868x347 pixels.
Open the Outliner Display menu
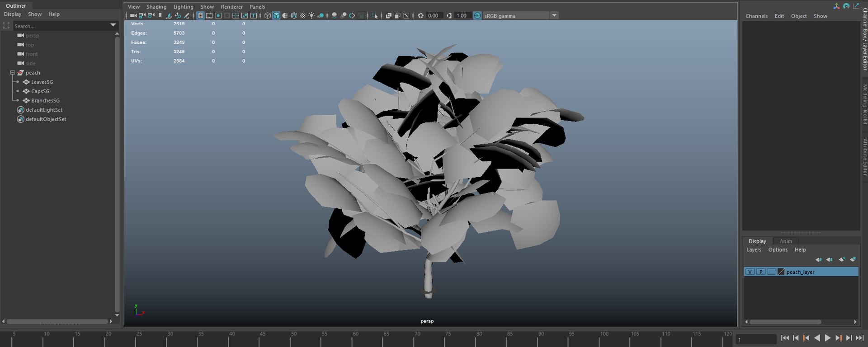[x=13, y=14]
